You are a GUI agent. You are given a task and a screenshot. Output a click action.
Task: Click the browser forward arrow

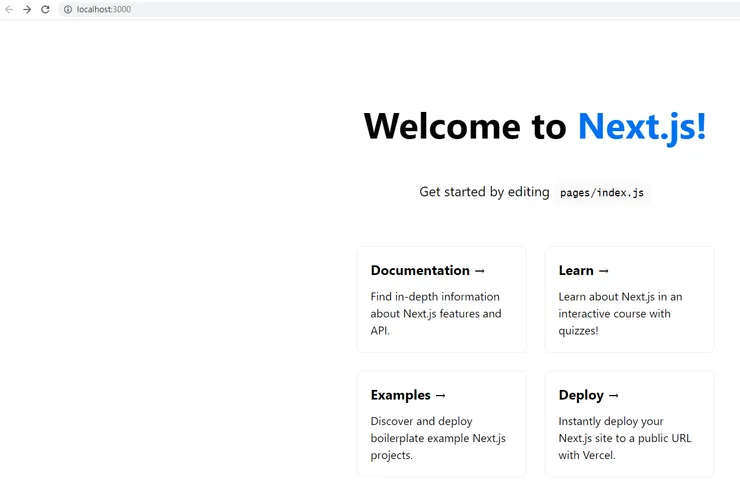27,9
